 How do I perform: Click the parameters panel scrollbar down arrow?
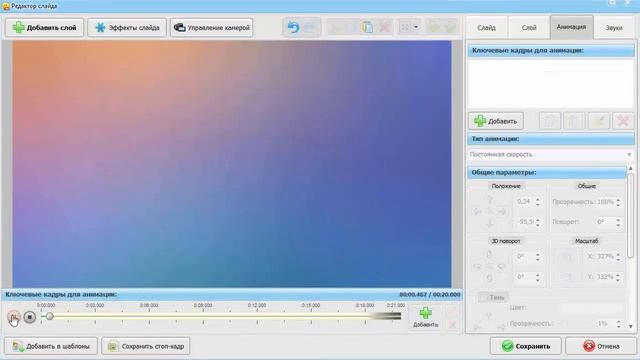[631, 326]
